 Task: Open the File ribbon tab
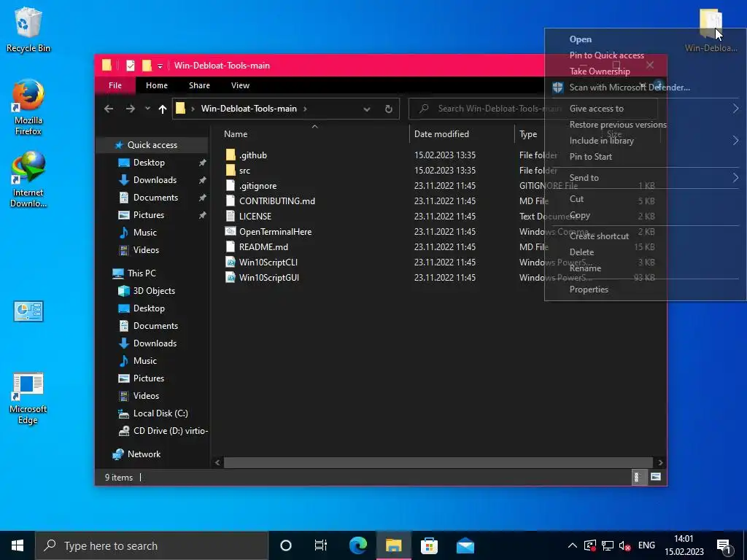115,85
